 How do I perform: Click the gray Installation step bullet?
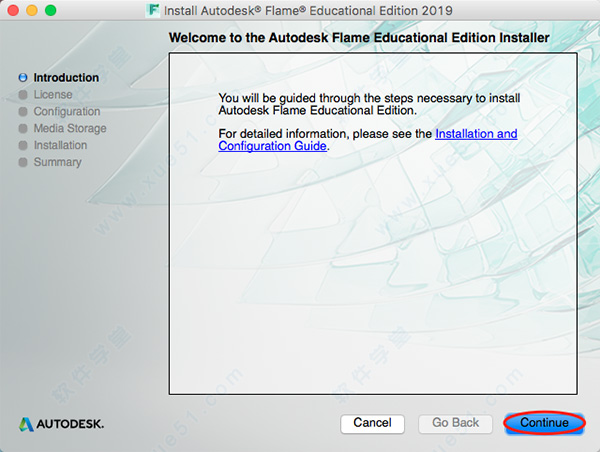[23, 145]
